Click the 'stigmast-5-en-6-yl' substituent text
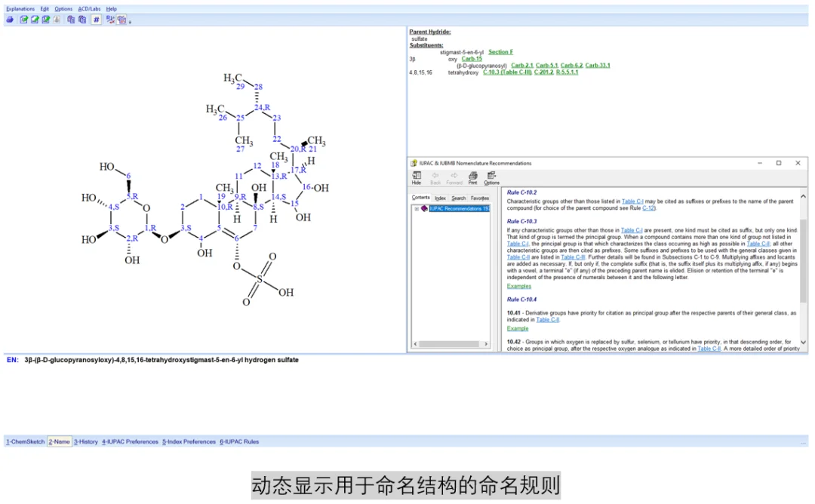Screen dimensions: 815x504 [462, 53]
